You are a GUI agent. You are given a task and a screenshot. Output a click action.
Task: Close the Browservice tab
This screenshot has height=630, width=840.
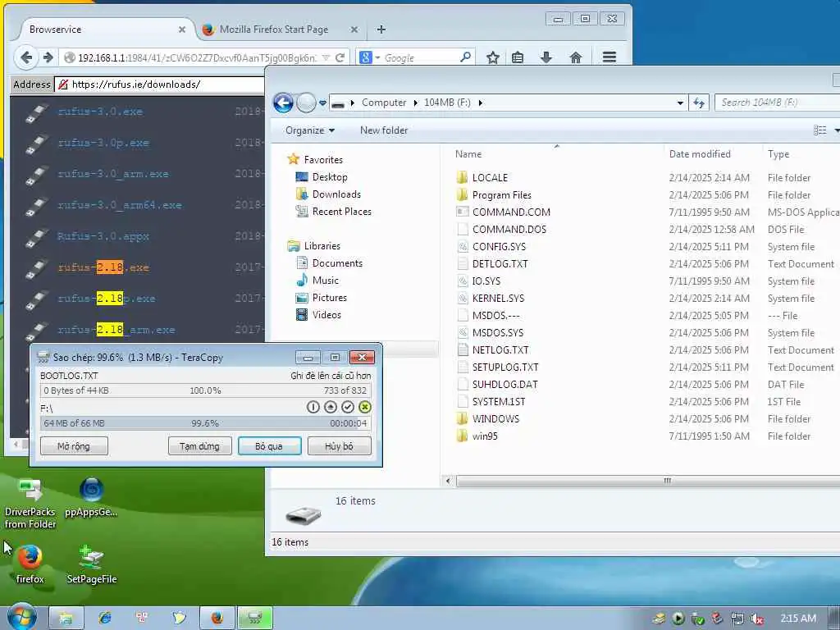[x=182, y=30]
